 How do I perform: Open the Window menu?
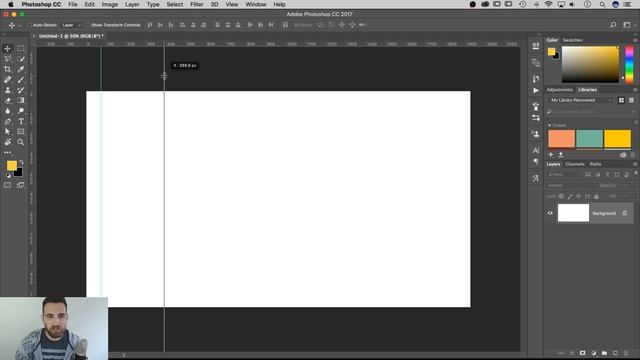[x=256, y=4]
